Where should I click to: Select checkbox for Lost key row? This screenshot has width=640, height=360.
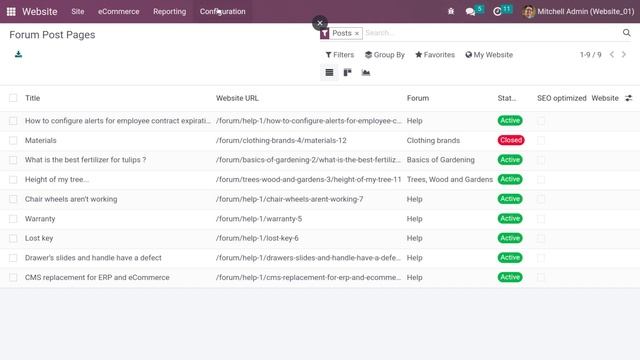pos(13,238)
